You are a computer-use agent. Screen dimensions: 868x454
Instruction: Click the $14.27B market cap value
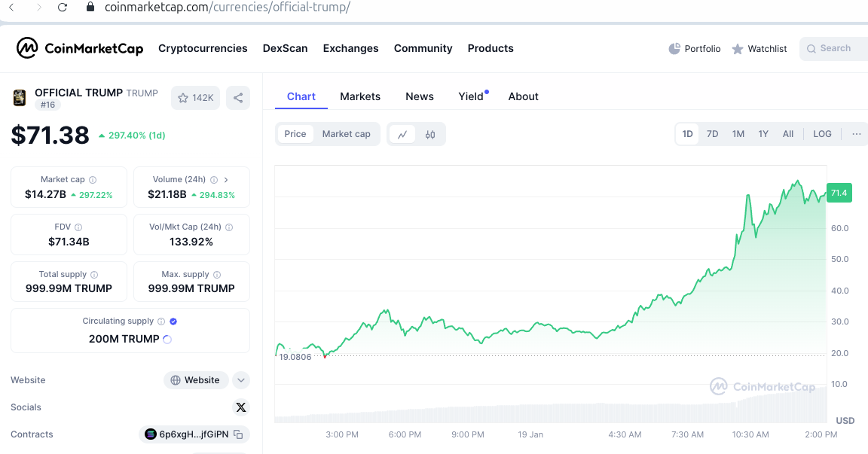click(x=45, y=195)
